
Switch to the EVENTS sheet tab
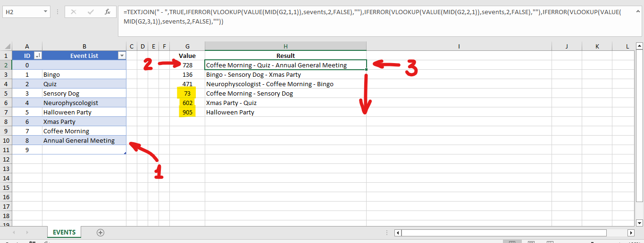64,232
